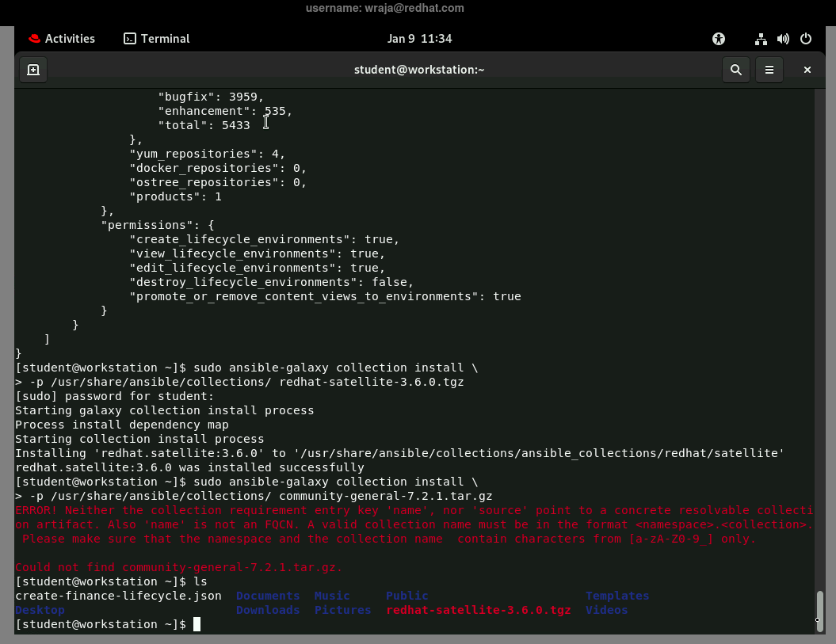Close the terminal window
836x644 pixels.
tap(807, 70)
